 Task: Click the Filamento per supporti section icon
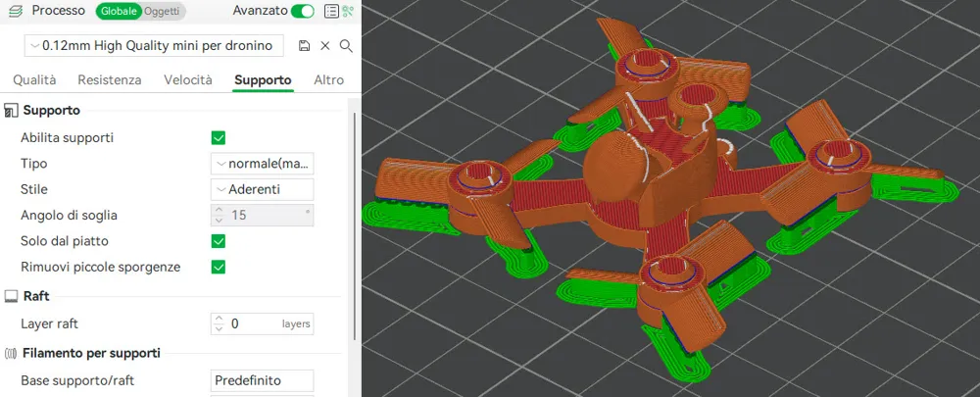point(12,353)
